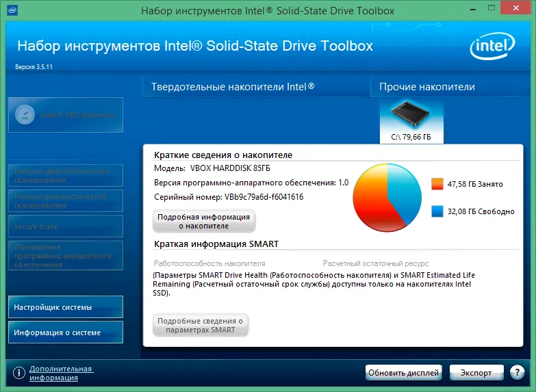Click Подробные сведения о параметрах SMART
The width and height of the screenshot is (536, 392).
[x=201, y=326]
